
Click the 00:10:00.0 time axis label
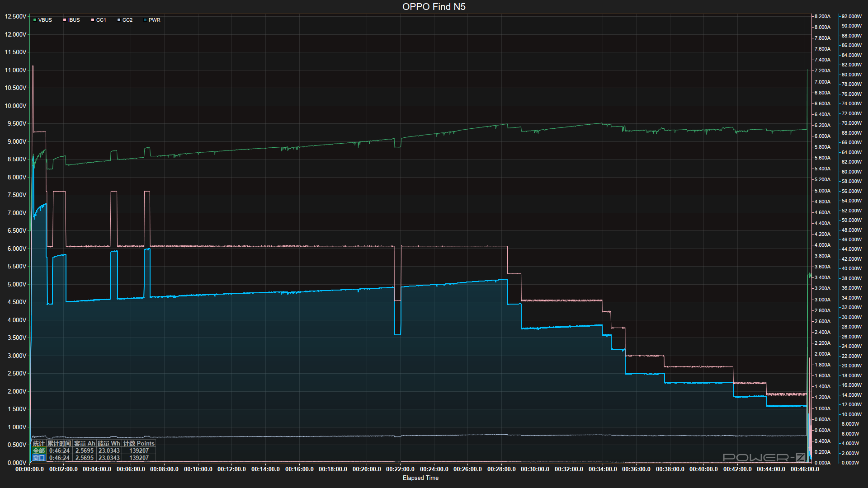[198, 469]
